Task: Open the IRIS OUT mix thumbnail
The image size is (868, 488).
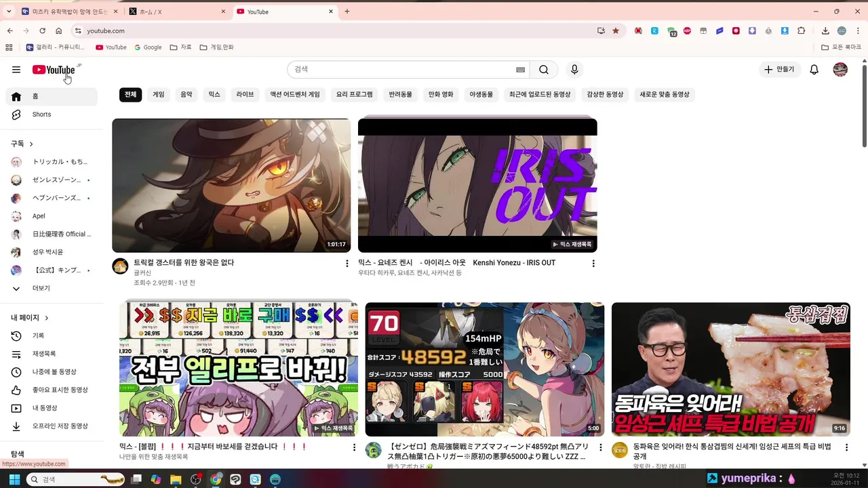Action: 477,185
